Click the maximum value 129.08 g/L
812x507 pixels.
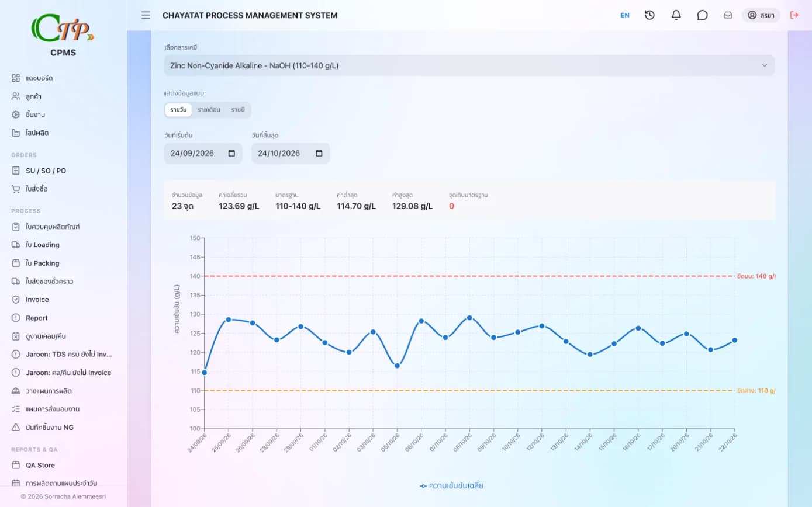tap(412, 206)
